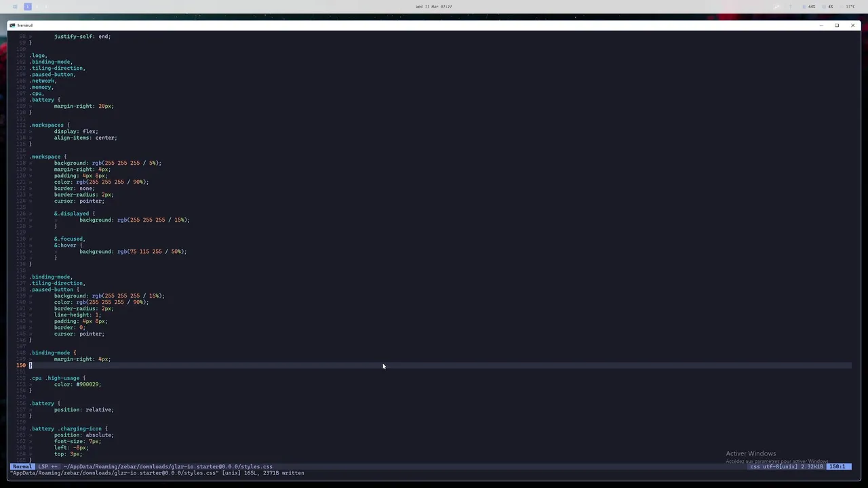Click the '&.focused,' nested selector
The width and height of the screenshot is (868, 488).
pyautogui.click(x=70, y=239)
